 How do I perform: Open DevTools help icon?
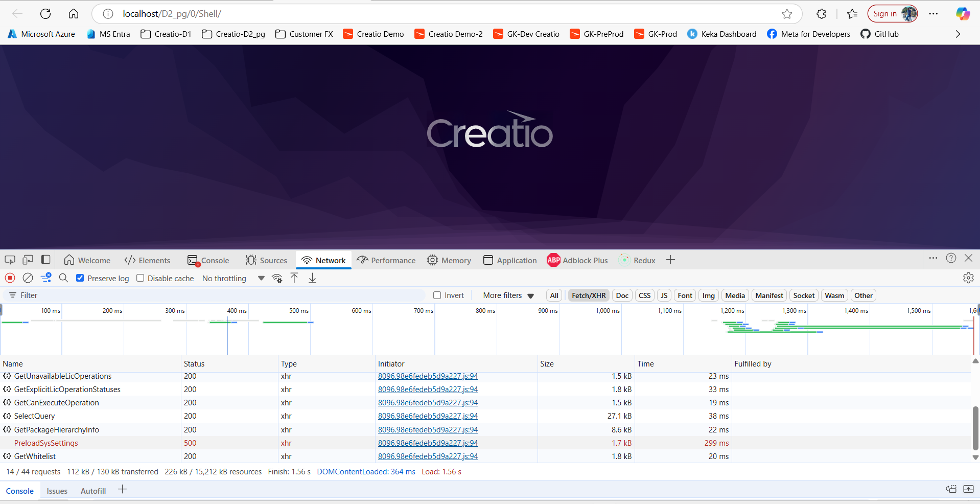(x=951, y=258)
